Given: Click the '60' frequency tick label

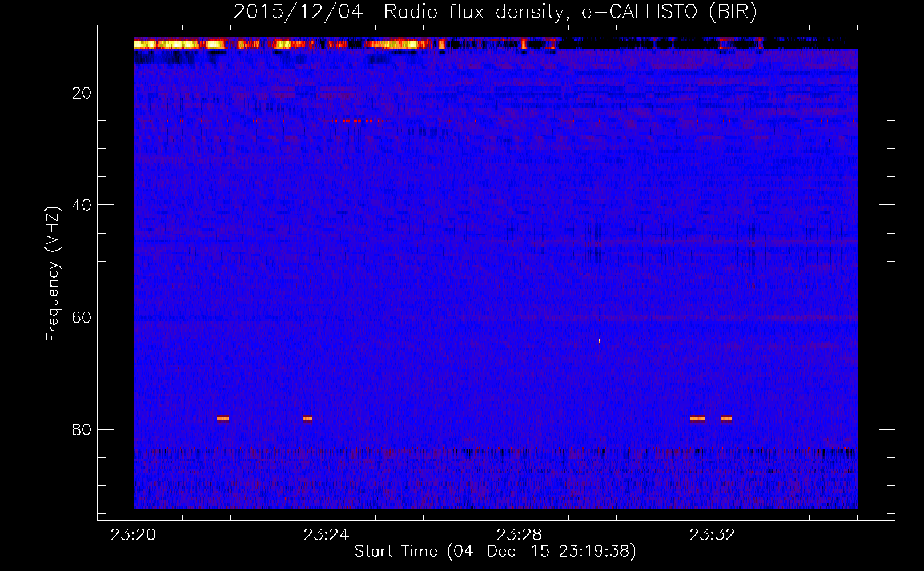Looking at the screenshot, I should tap(82, 317).
